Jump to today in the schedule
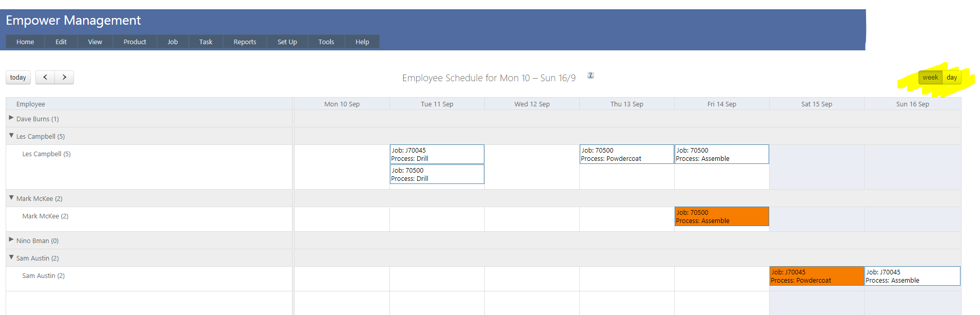This screenshot has width=980, height=315. tap(18, 78)
